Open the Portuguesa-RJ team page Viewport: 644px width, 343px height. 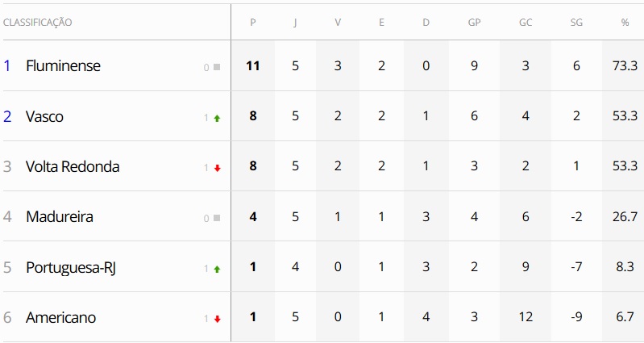tap(71, 267)
